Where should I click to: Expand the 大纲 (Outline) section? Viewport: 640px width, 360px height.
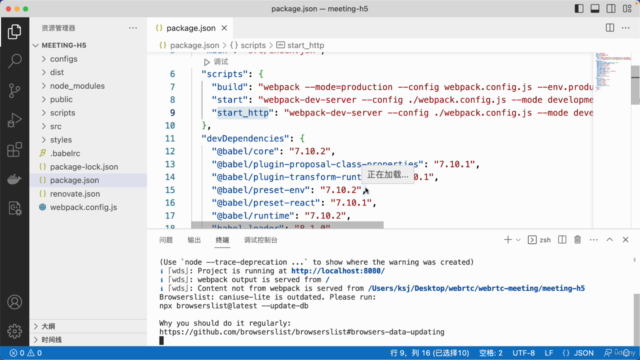[88, 326]
